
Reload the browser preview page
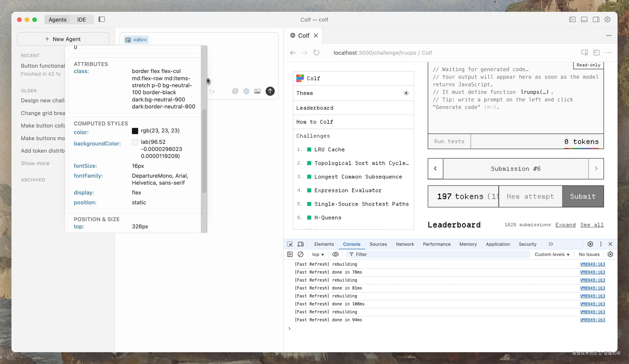(x=316, y=53)
